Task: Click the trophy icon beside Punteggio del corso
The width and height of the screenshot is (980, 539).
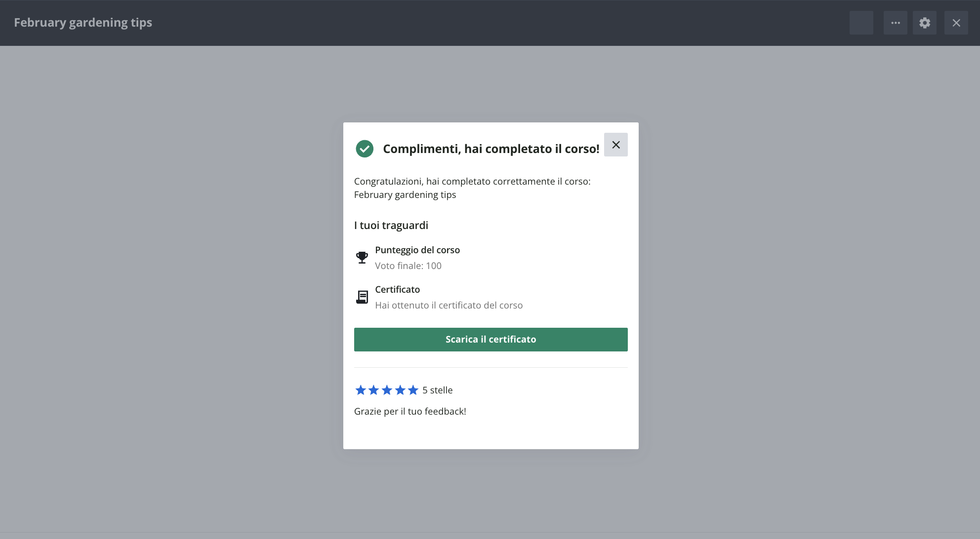Action: pyautogui.click(x=362, y=258)
